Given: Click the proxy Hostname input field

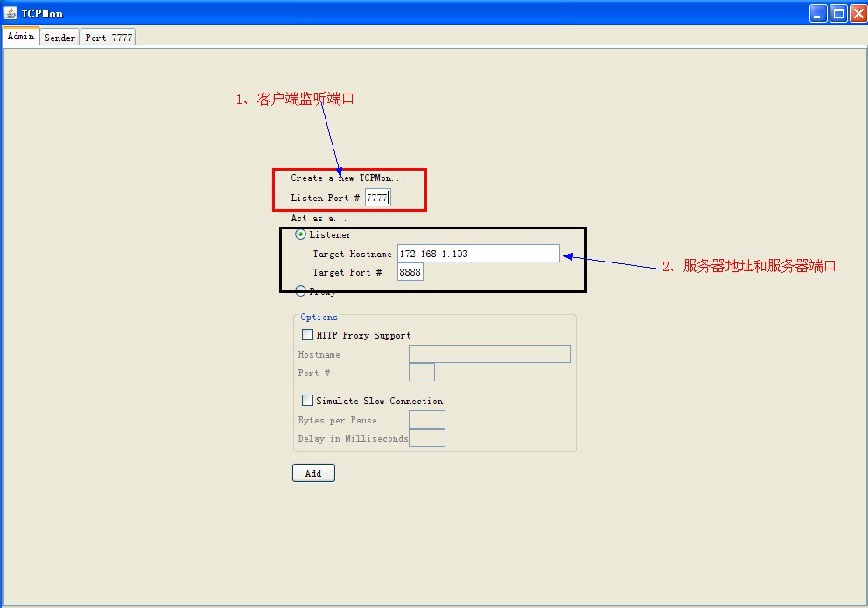Looking at the screenshot, I should click(489, 353).
